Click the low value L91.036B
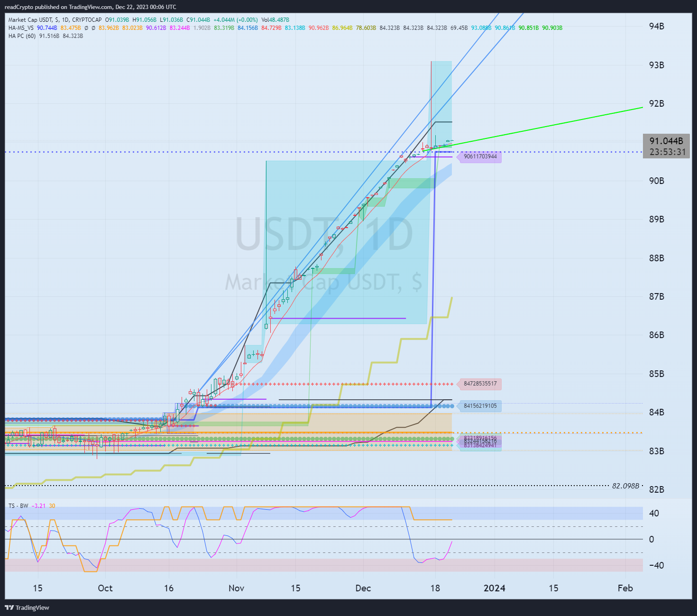697x616 pixels. pyautogui.click(x=171, y=20)
